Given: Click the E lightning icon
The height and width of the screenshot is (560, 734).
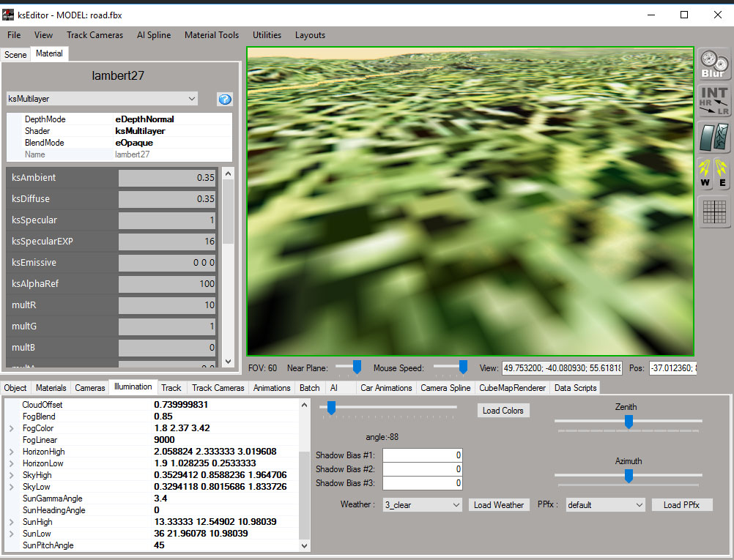Looking at the screenshot, I should click(722, 173).
